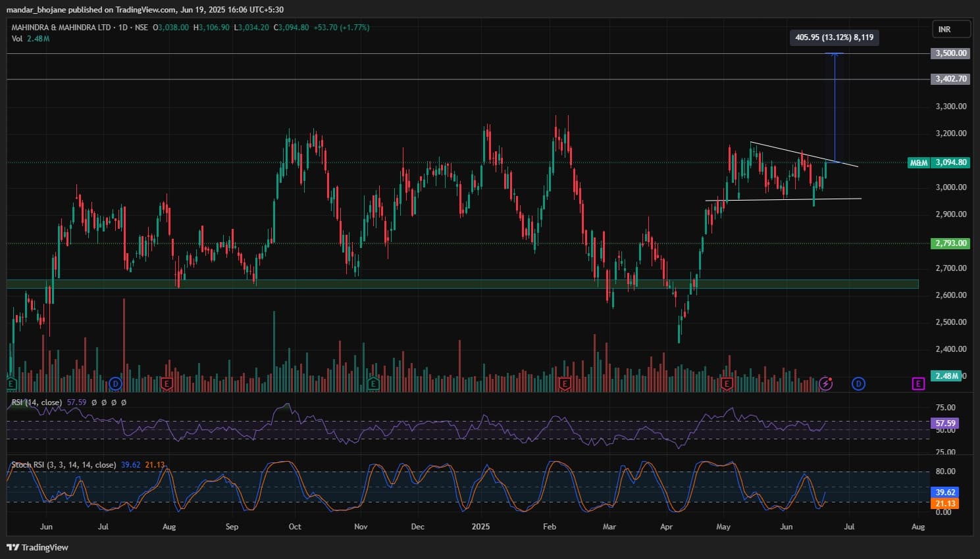
Task: Click the green 2,793.00 price label
Action: point(950,243)
